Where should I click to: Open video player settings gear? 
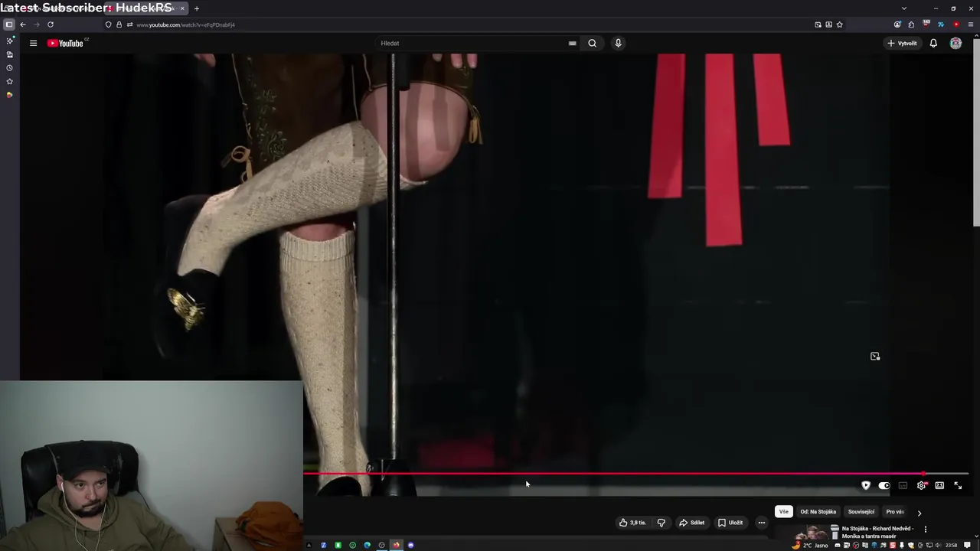click(921, 485)
